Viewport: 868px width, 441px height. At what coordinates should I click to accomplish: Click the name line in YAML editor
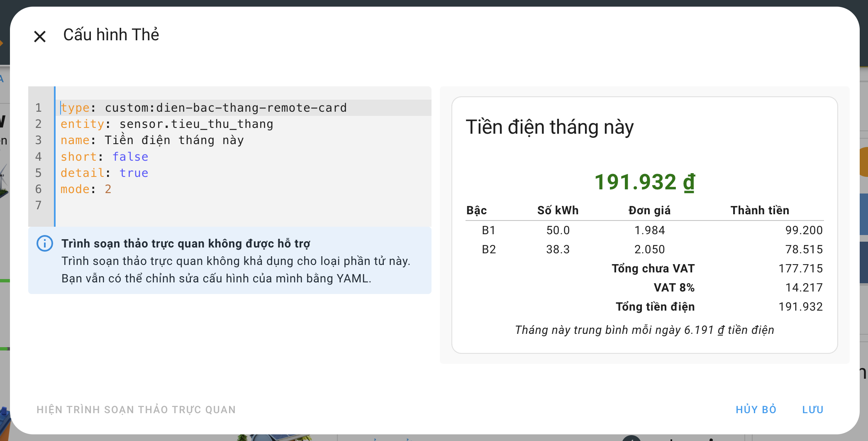point(243,140)
